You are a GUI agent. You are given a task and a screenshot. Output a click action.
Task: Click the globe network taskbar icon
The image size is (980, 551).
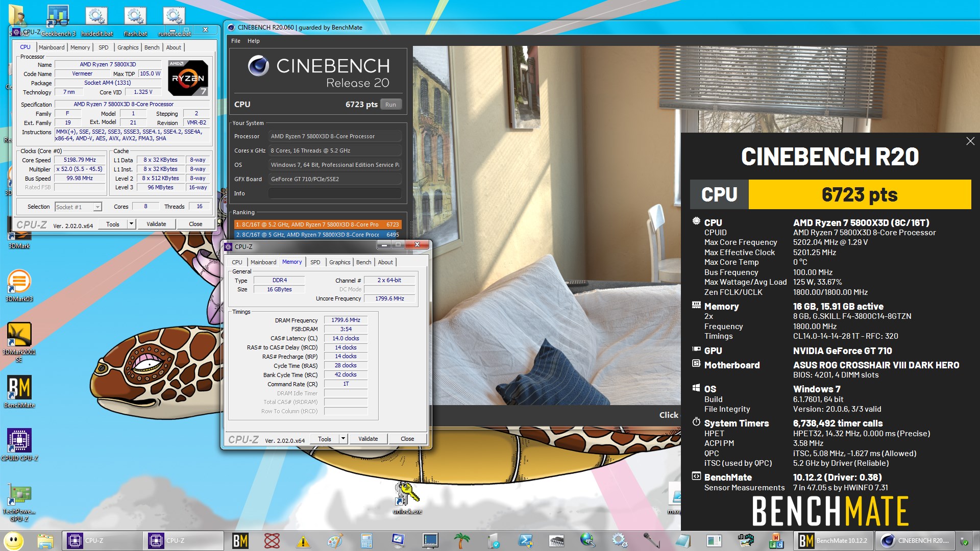(x=588, y=541)
